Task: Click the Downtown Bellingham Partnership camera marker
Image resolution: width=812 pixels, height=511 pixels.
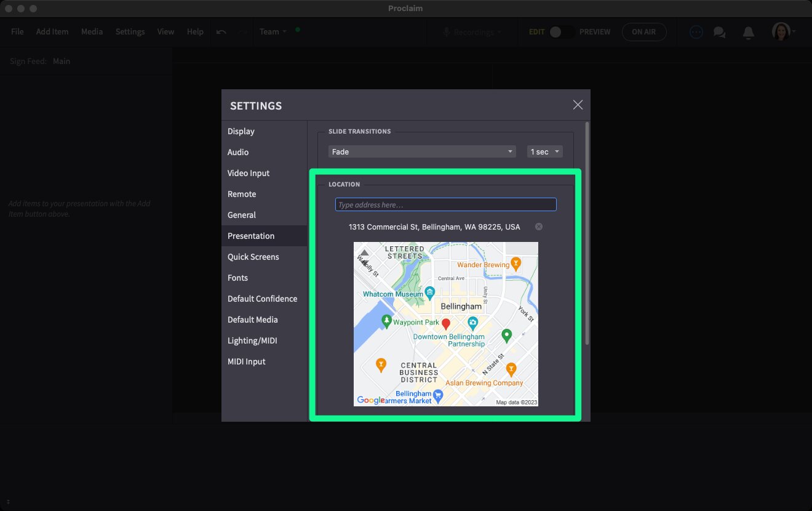Action: tap(472, 323)
